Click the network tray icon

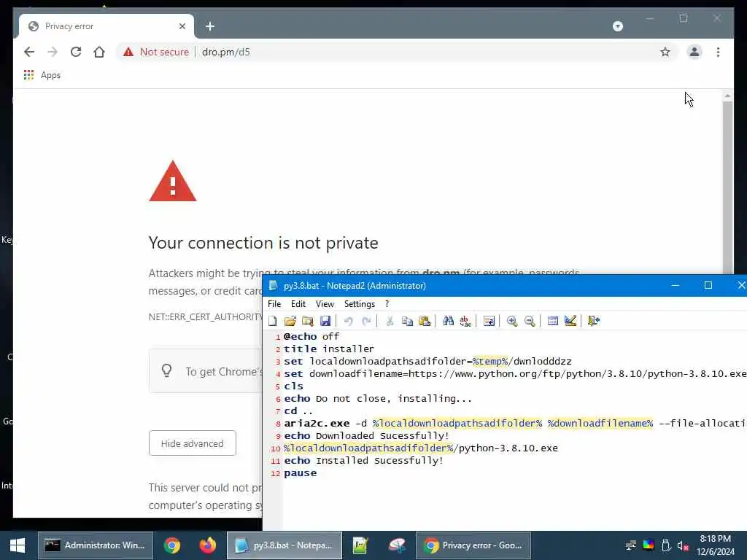(x=631, y=545)
